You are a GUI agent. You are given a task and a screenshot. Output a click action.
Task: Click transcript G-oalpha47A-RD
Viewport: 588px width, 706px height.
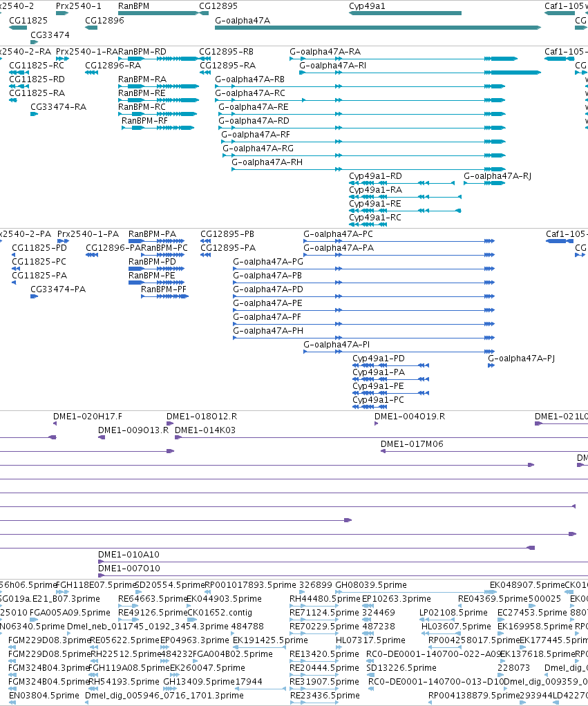tap(254, 121)
